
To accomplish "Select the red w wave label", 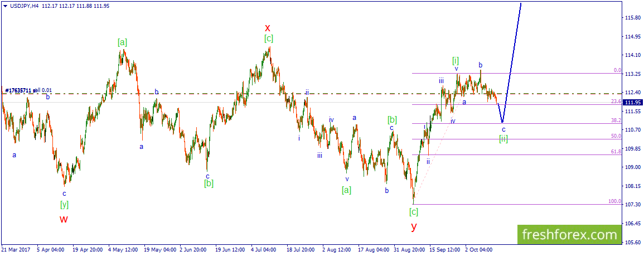I will pyautogui.click(x=63, y=219).
